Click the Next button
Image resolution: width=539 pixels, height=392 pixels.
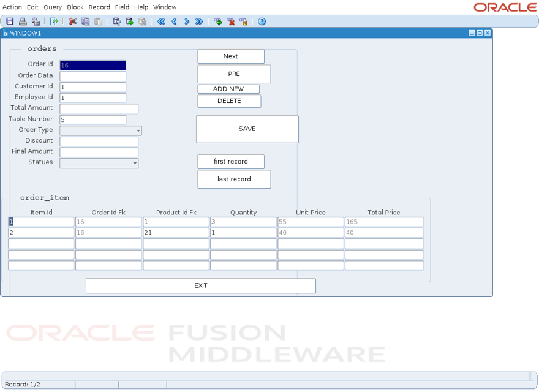[x=231, y=56]
